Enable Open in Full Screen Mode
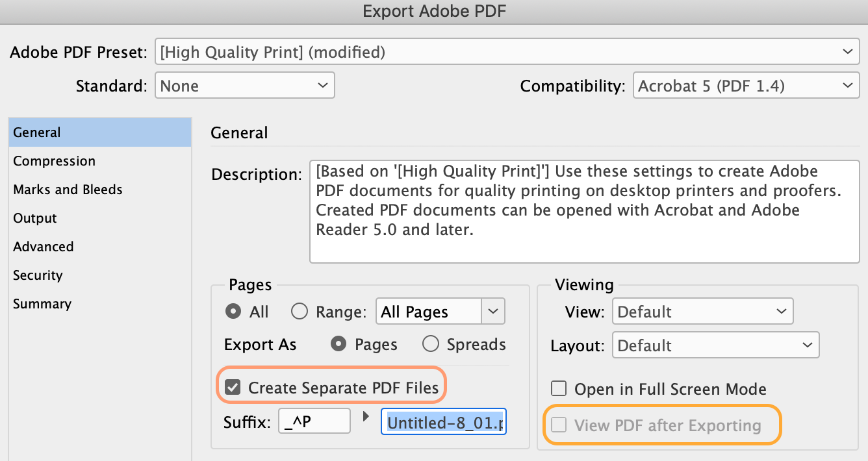Image resolution: width=868 pixels, height=461 pixels. [x=559, y=389]
